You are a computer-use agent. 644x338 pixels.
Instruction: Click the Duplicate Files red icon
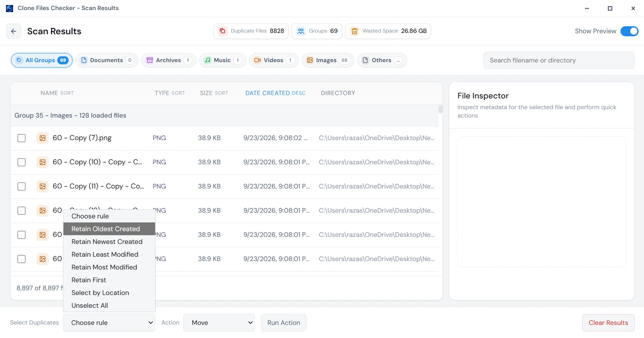[x=222, y=31]
